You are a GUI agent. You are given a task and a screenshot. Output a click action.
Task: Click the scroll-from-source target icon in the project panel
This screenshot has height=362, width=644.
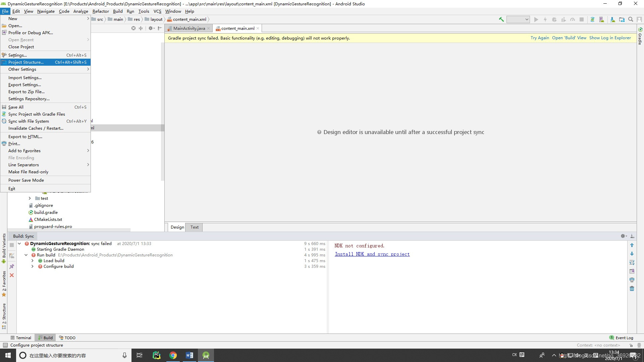(x=133, y=28)
